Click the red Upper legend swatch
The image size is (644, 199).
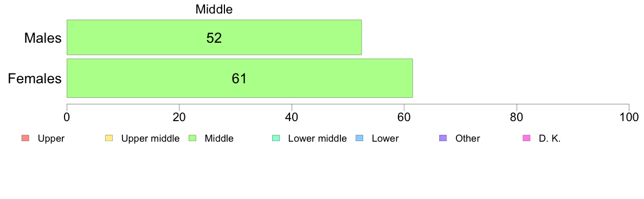[x=24, y=138]
